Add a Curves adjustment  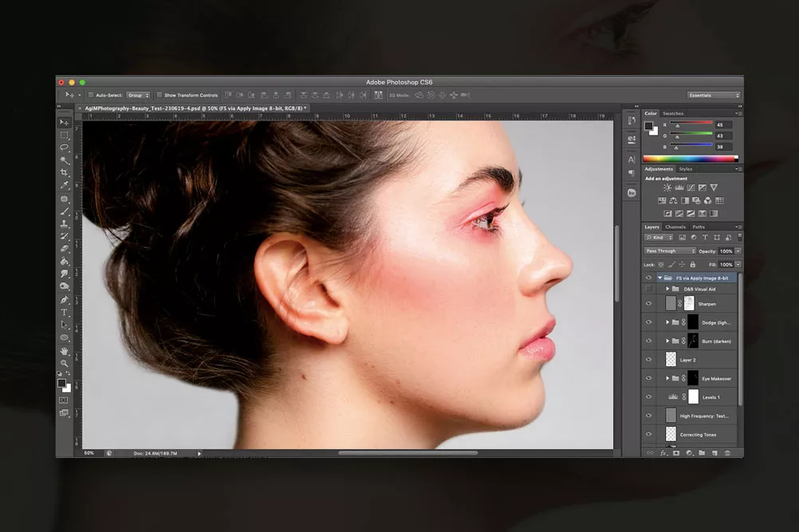coord(691,187)
